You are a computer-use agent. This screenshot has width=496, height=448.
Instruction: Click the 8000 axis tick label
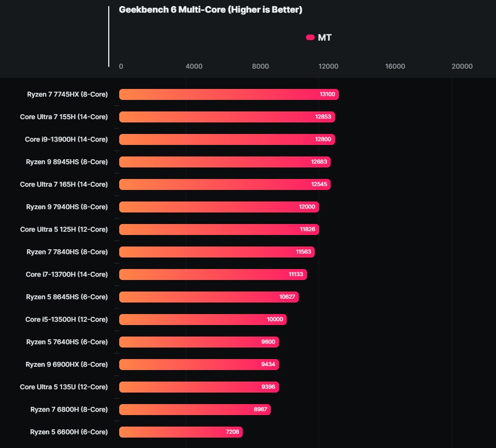(x=260, y=66)
